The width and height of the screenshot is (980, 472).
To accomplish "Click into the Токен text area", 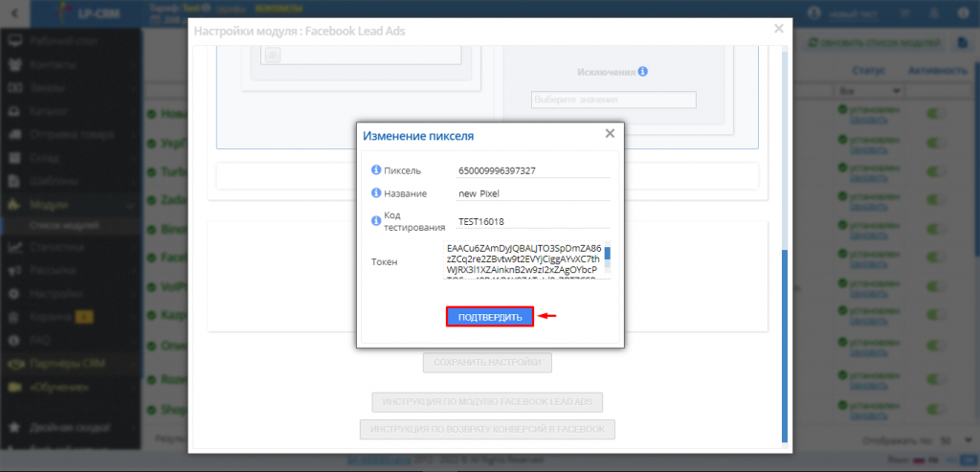I will (x=523, y=260).
